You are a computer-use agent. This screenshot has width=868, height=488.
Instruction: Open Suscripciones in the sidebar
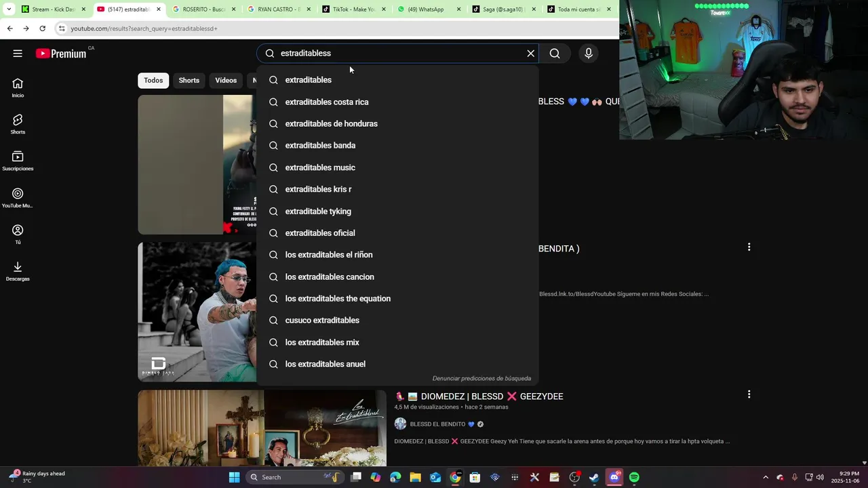coord(18,161)
